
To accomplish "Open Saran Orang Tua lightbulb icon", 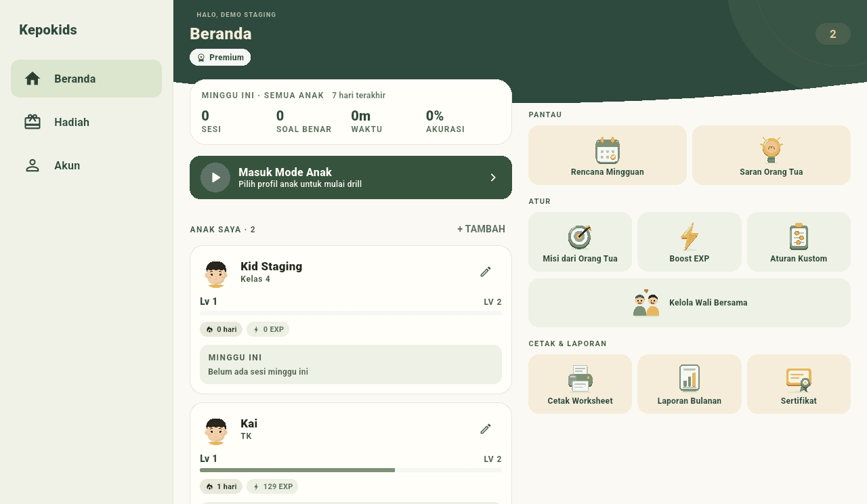I will point(771,150).
